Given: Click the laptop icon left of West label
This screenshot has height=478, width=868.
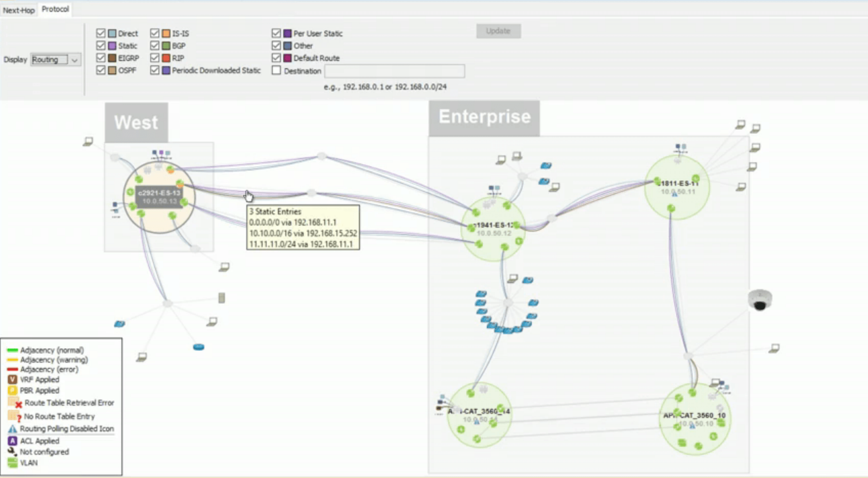Looking at the screenshot, I should coord(88,142).
